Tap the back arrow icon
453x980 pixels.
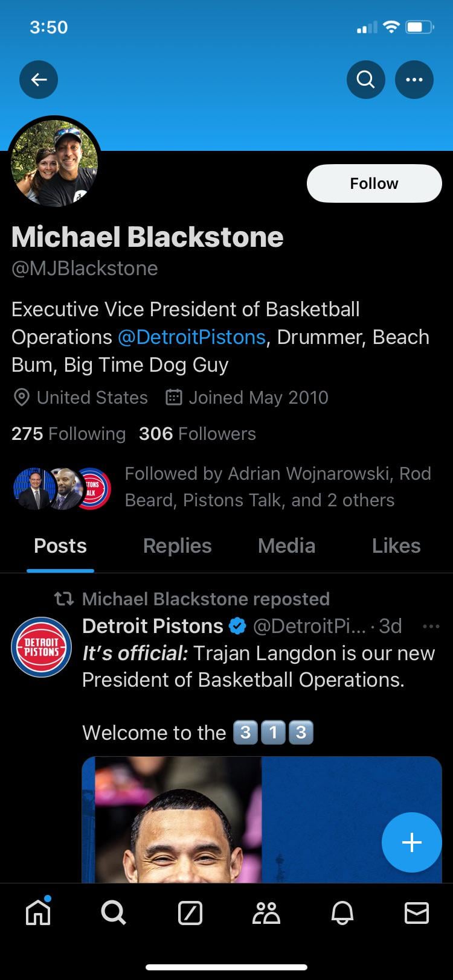click(39, 80)
